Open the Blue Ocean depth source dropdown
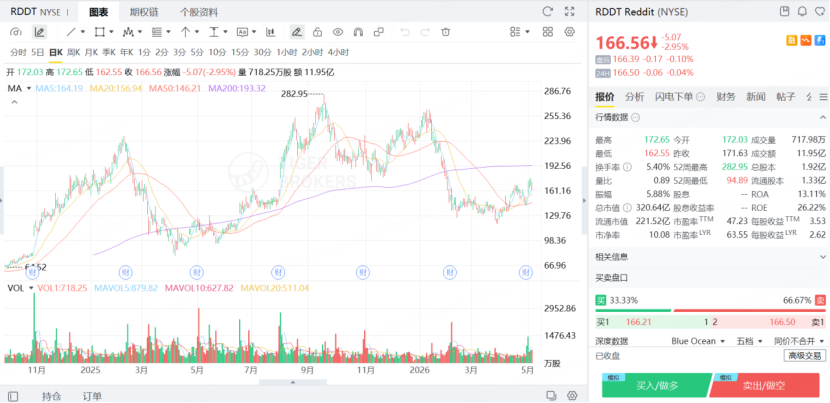The width and height of the screenshot is (830, 403). click(x=697, y=341)
